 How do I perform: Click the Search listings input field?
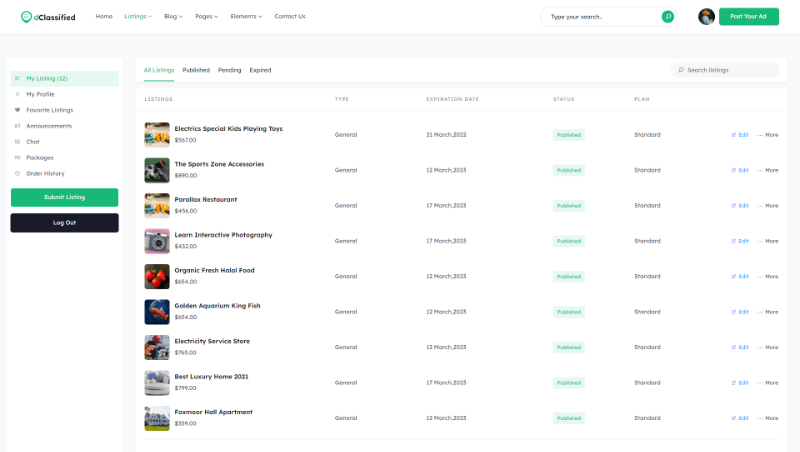click(x=728, y=70)
